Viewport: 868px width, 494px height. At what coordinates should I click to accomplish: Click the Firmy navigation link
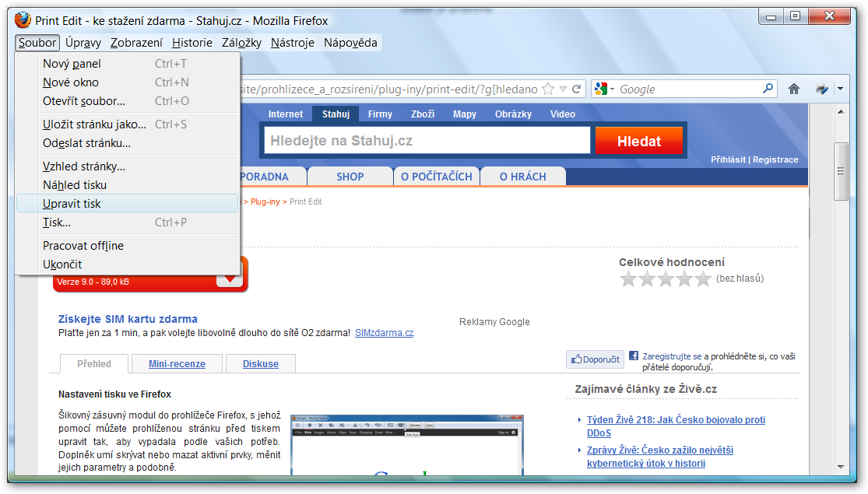tap(380, 114)
